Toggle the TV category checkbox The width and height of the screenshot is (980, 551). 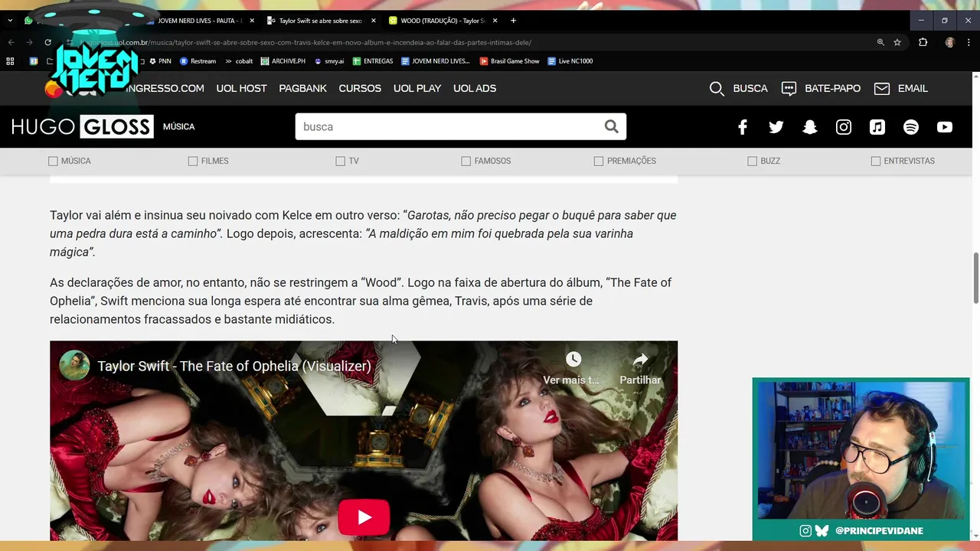(340, 161)
